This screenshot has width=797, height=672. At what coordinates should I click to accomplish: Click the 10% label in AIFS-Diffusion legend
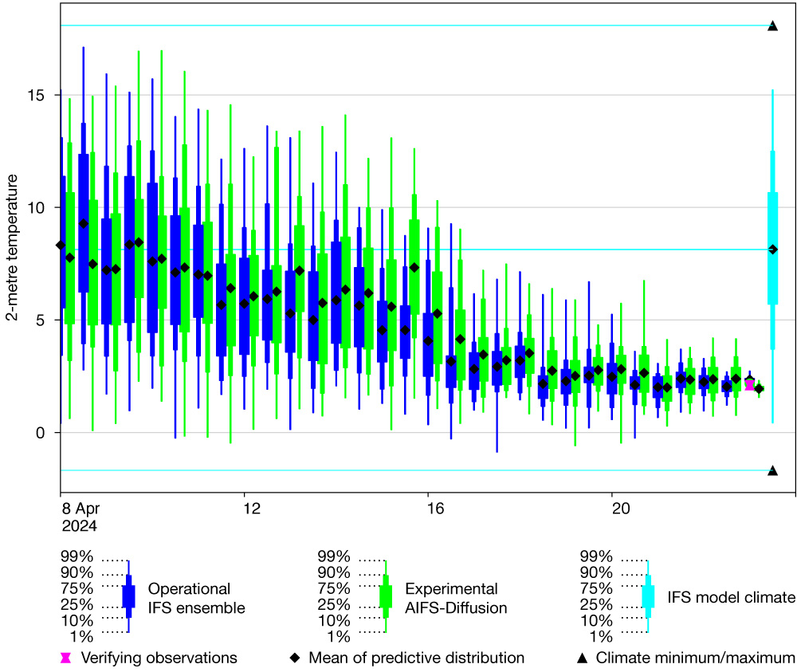pyautogui.click(x=334, y=621)
